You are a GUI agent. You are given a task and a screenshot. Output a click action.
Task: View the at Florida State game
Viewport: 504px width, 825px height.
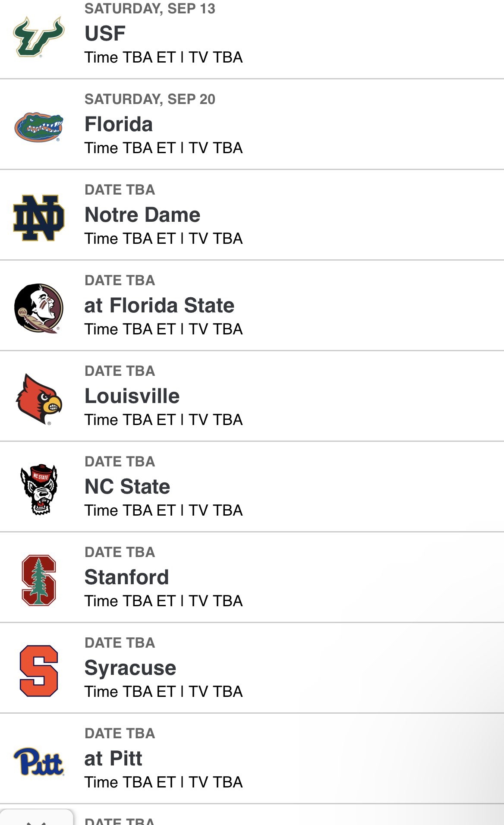(159, 305)
